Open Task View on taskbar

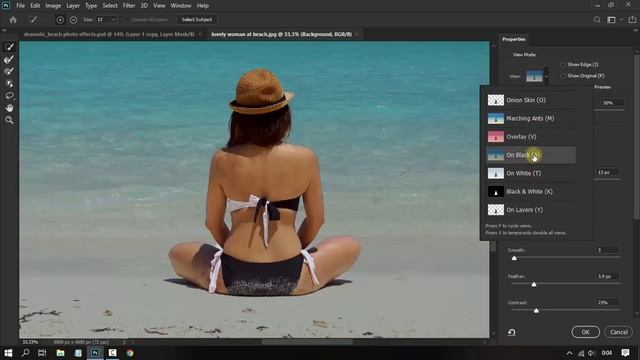(x=42, y=353)
